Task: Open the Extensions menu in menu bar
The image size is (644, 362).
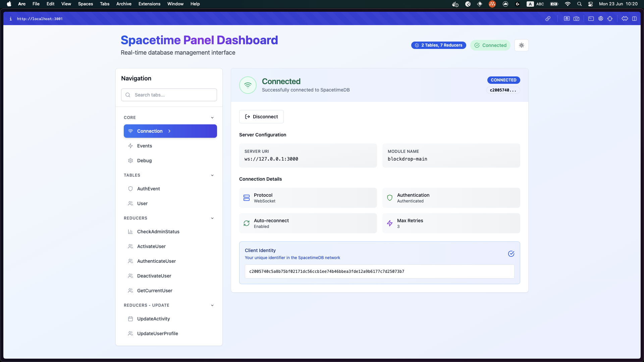Action: pos(149,4)
